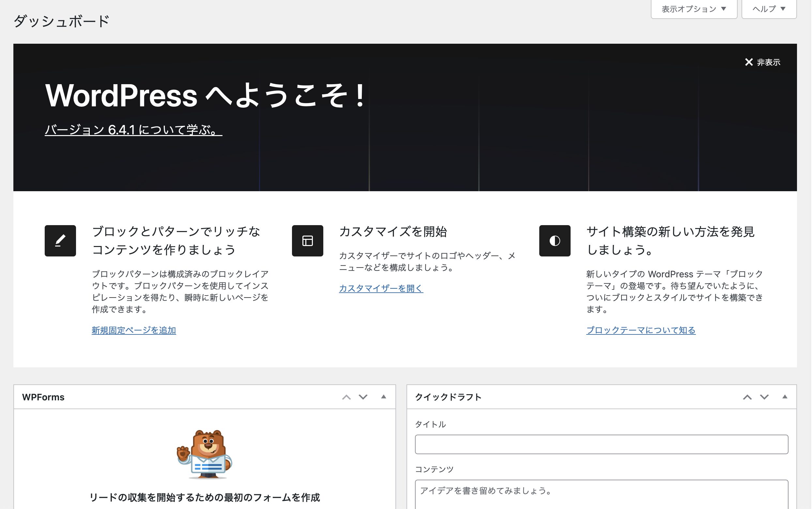This screenshot has width=812, height=509.
Task: Move the クイックドラフト widget up
Action: (x=747, y=397)
